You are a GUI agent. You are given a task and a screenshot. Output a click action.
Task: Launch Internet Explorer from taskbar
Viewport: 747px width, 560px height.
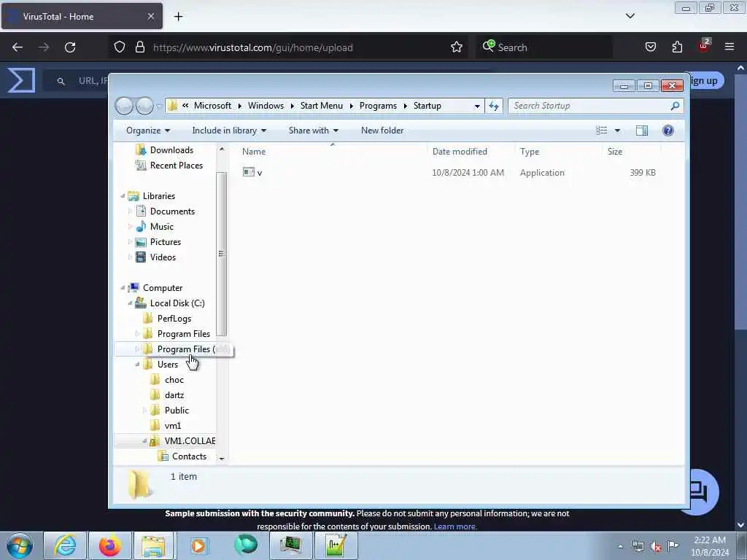pyautogui.click(x=65, y=545)
